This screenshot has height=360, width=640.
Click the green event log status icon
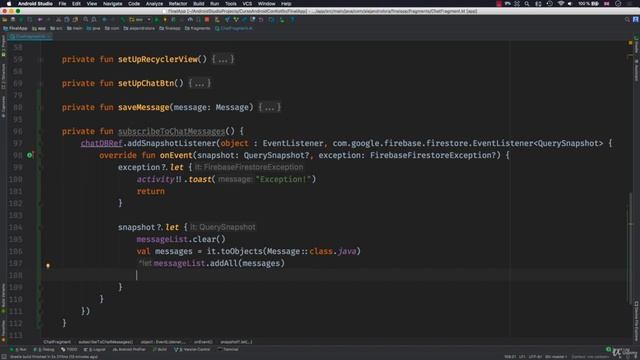tap(608, 349)
